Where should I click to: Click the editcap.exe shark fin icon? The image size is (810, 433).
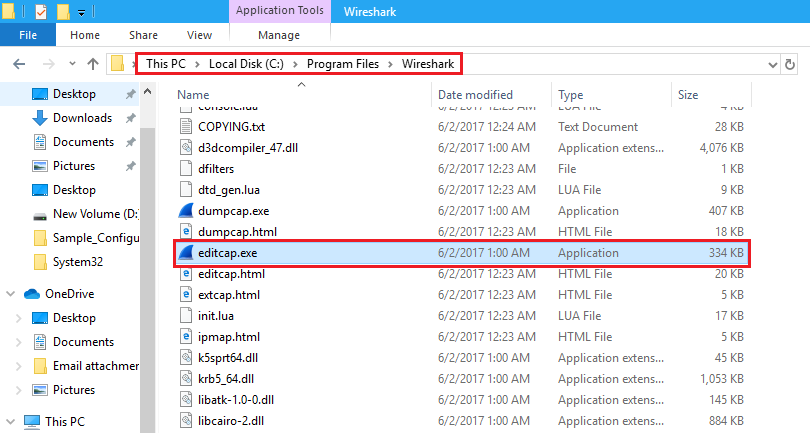(185, 253)
